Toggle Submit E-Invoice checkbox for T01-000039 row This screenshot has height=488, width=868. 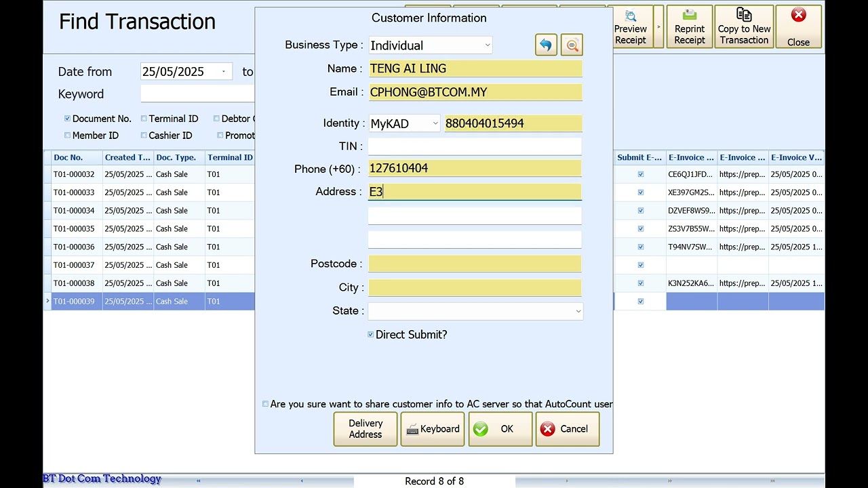(641, 302)
